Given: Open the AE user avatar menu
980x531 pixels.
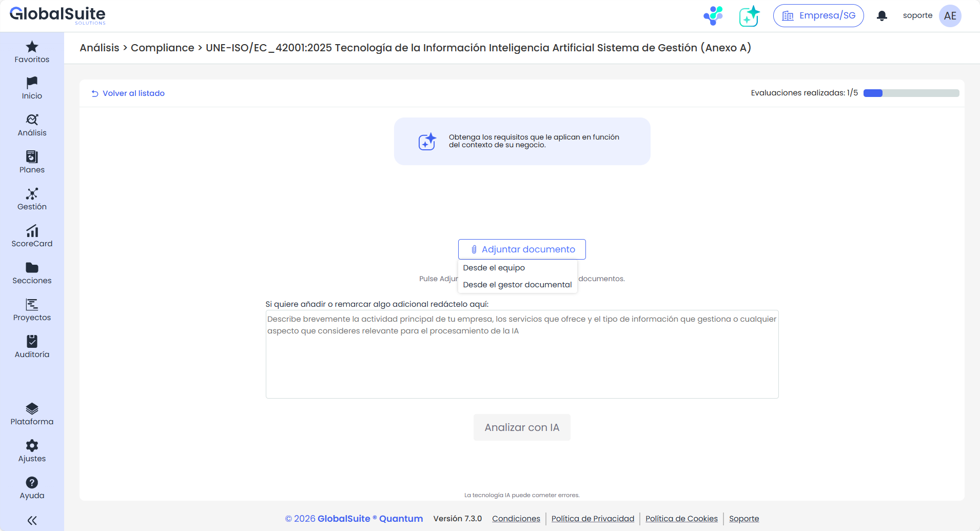Looking at the screenshot, I should click(x=950, y=16).
